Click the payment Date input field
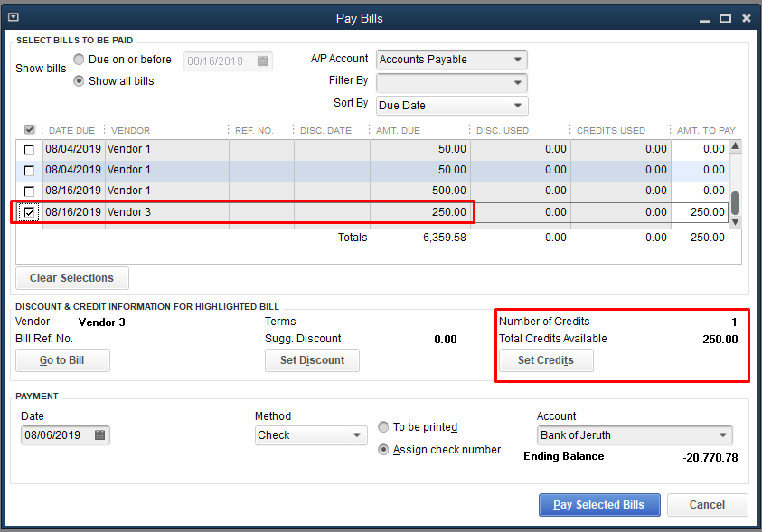 point(56,435)
